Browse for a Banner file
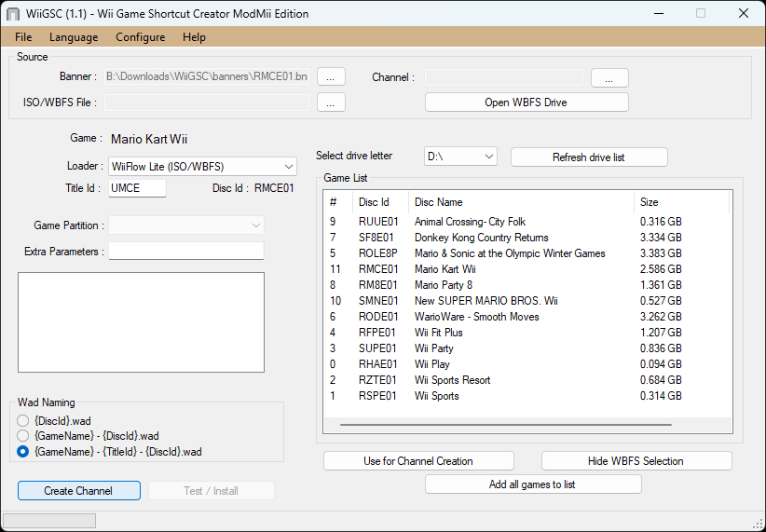This screenshot has height=532, width=766. tap(331, 76)
